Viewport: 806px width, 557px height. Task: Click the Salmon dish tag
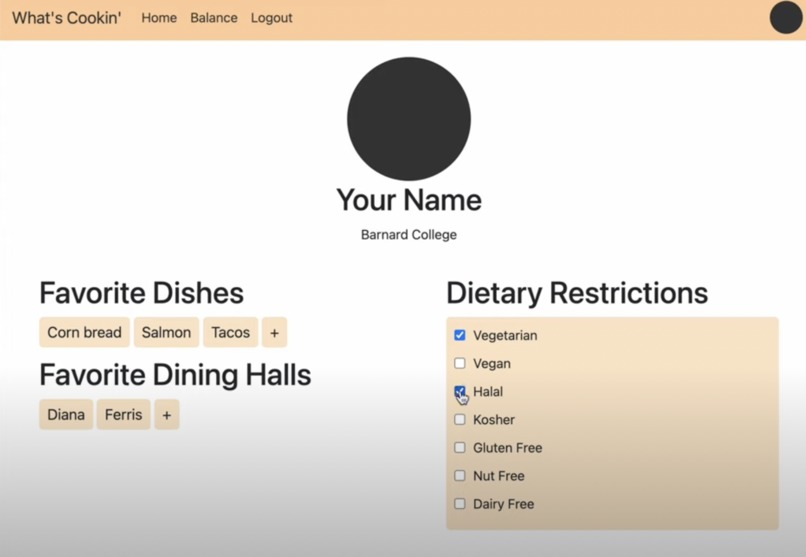coord(166,332)
